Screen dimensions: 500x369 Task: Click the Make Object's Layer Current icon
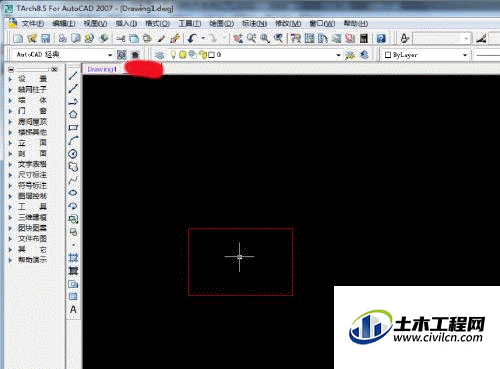[x=350, y=55]
